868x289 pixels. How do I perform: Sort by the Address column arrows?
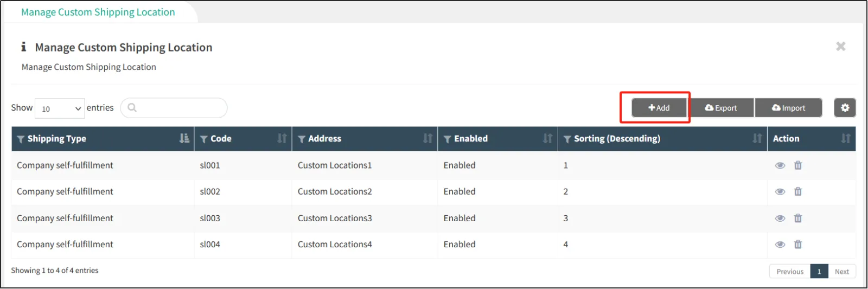[x=428, y=139]
